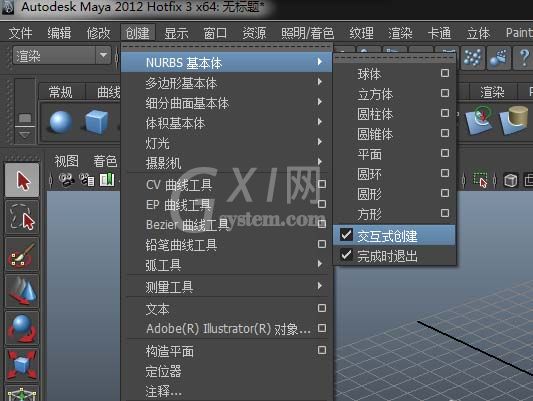
Task: Open the 修改 Modify menu
Action: 99,33
